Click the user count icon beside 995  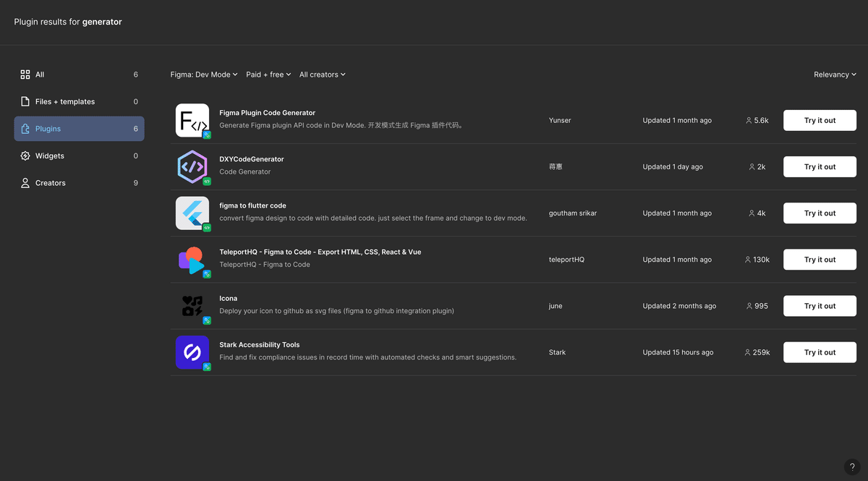749,306
